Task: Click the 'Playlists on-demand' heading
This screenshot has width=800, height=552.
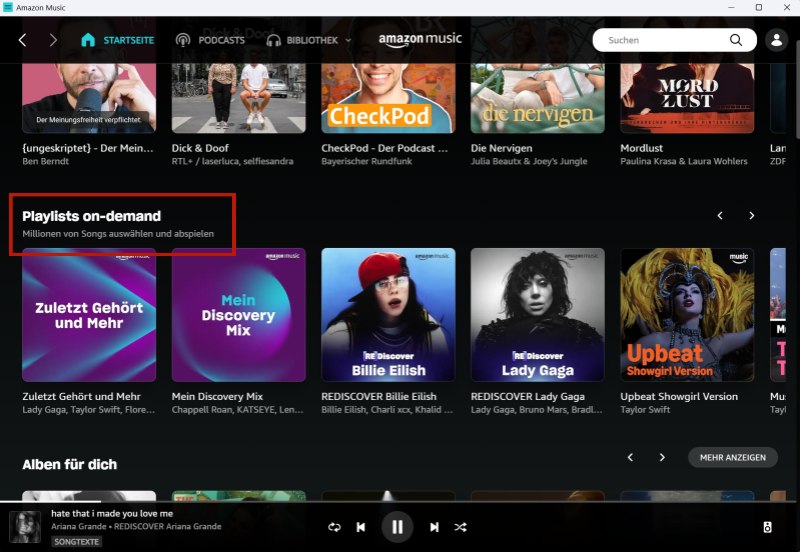Action: click(x=91, y=216)
